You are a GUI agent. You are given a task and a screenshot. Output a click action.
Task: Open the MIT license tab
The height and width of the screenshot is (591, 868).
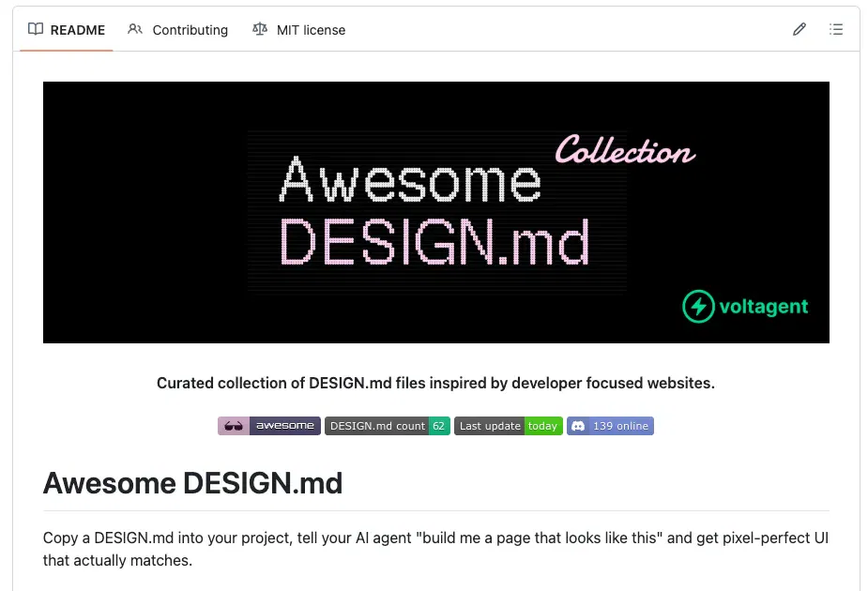[299, 30]
